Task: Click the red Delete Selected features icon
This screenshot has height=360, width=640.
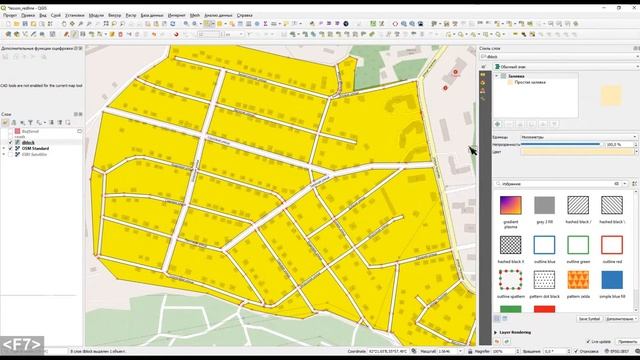Action: 120,35
